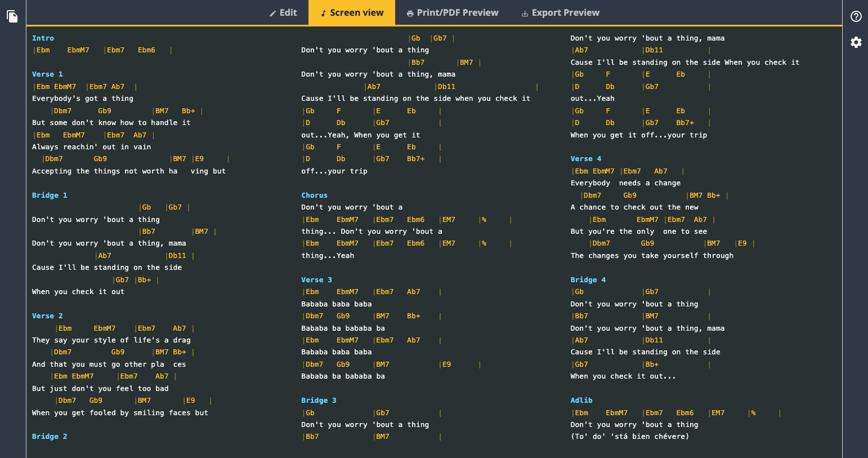
Task: Go to the Export Preview tab
Action: tap(560, 12)
